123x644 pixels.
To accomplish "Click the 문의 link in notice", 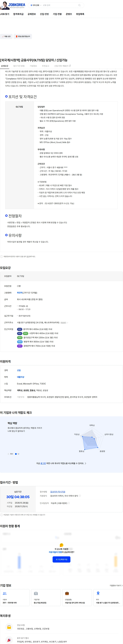I will pyautogui.click(x=28, y=256).
